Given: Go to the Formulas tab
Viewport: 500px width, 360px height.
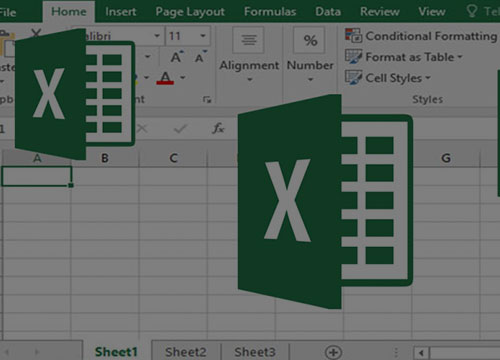Looking at the screenshot, I should tap(270, 12).
